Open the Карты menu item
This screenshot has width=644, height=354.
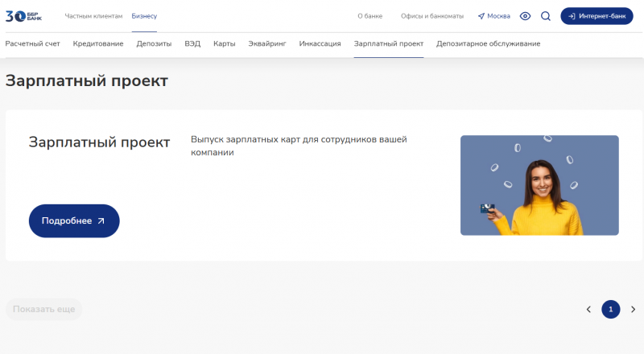tap(225, 43)
